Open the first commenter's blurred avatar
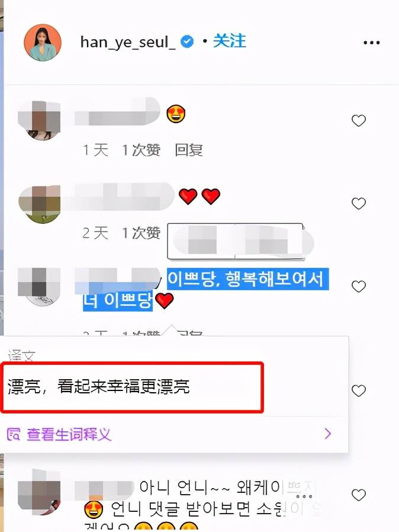Screen dimensions: 399x532 point(39,120)
